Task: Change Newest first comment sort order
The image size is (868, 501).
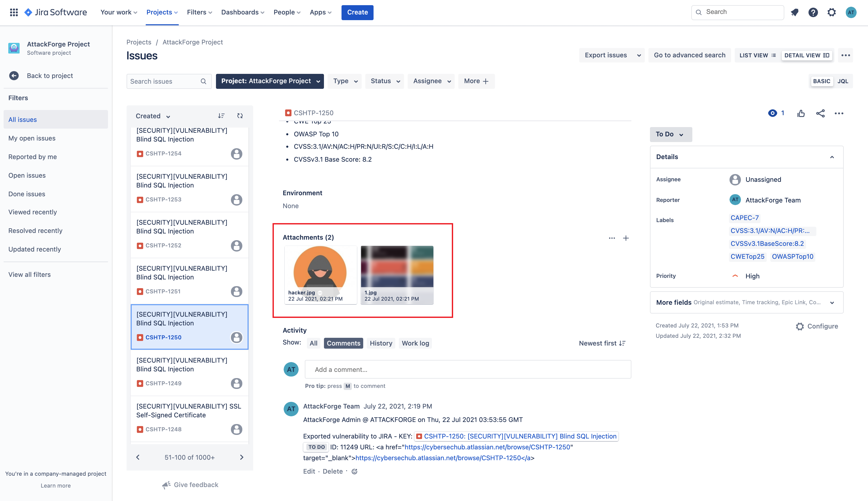Action: point(602,343)
